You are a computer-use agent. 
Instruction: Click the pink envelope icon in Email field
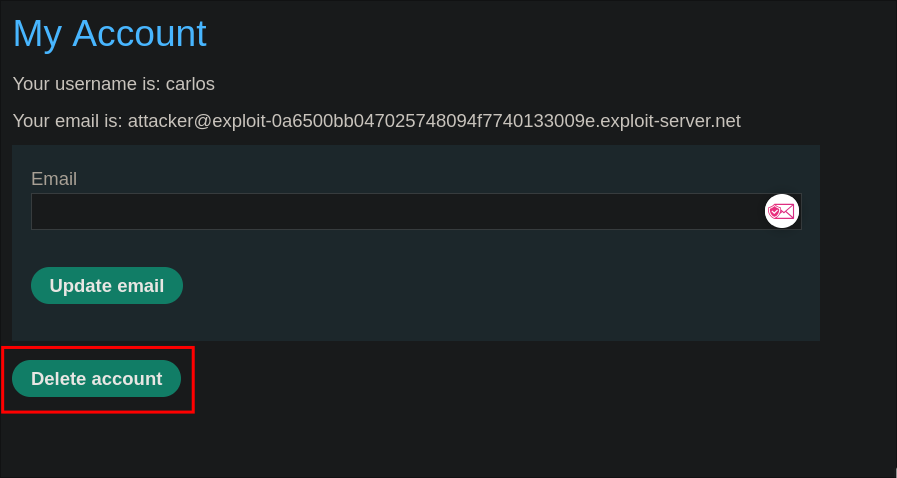pyautogui.click(x=781, y=211)
